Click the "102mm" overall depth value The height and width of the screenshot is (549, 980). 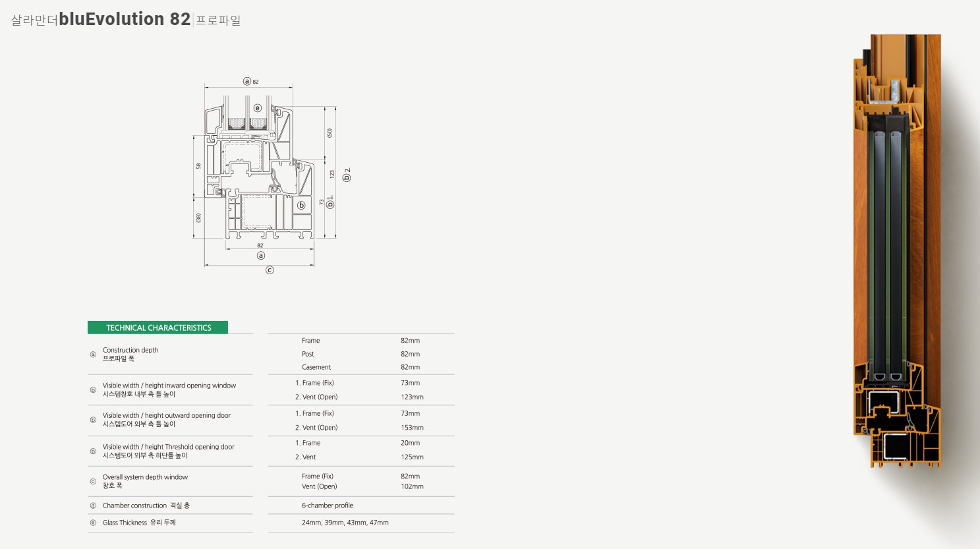coord(412,486)
